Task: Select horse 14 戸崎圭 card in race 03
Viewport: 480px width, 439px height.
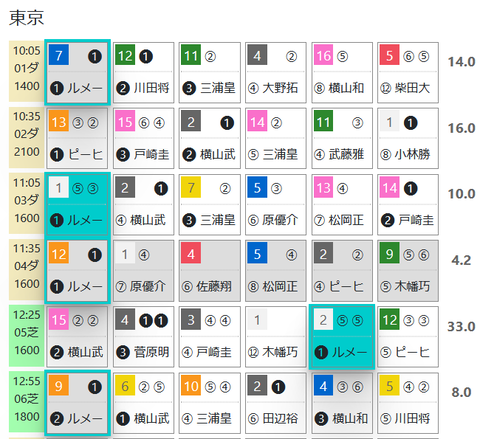Action: tap(408, 204)
